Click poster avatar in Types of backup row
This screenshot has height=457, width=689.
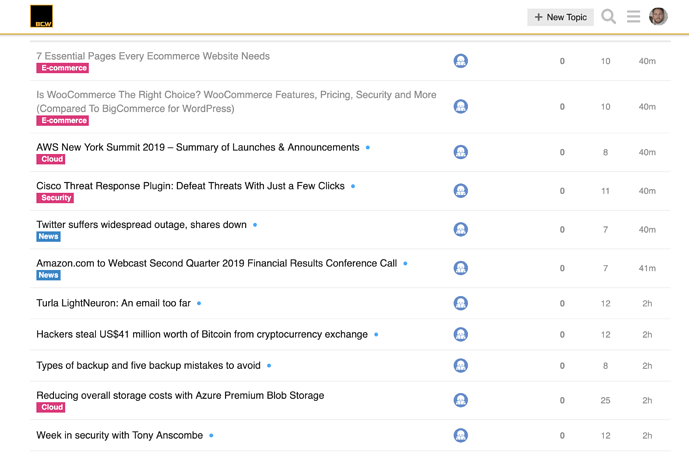pos(461,366)
